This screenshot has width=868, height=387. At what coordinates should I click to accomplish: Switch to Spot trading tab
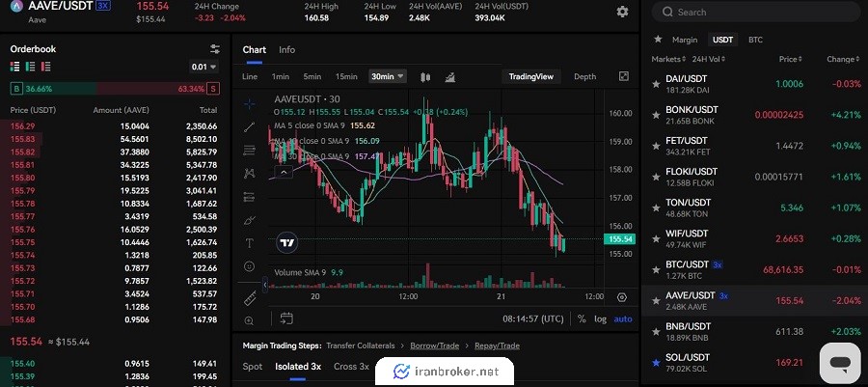253,367
